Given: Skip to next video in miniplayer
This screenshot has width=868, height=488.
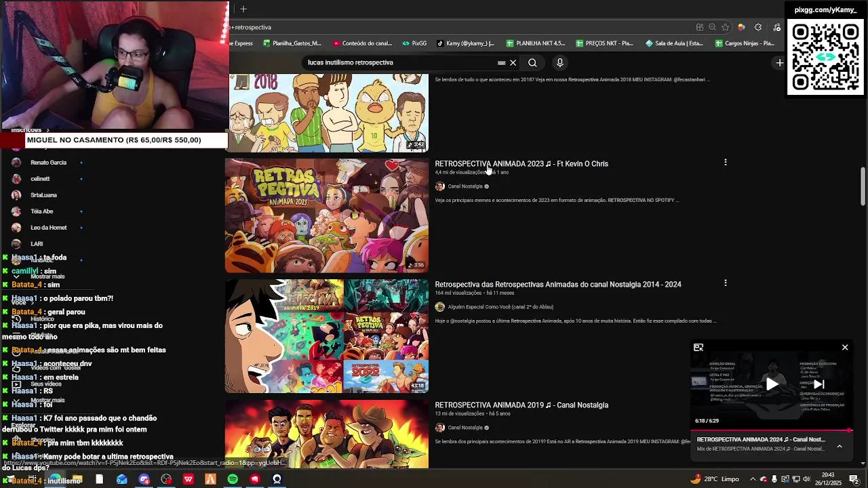Looking at the screenshot, I should coord(818,384).
